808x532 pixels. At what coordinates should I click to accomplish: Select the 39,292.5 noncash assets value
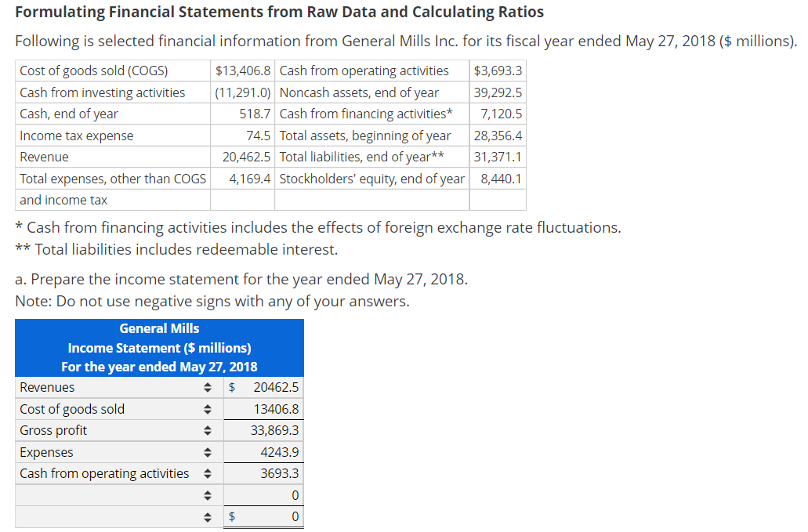click(x=498, y=92)
